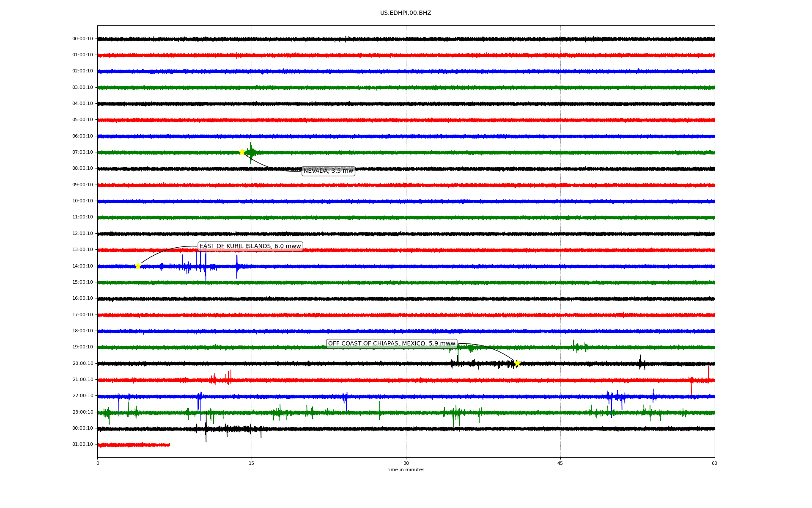Image resolution: width=812 pixels, height=508 pixels.
Task: Click the 01:00:10 row label beside the second trace
Action: point(82,55)
